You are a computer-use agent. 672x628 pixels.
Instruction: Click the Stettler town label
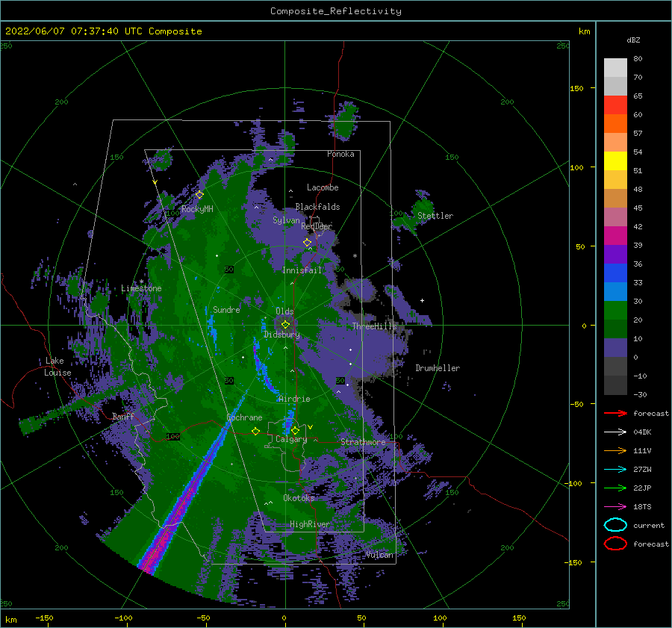pyautogui.click(x=435, y=216)
